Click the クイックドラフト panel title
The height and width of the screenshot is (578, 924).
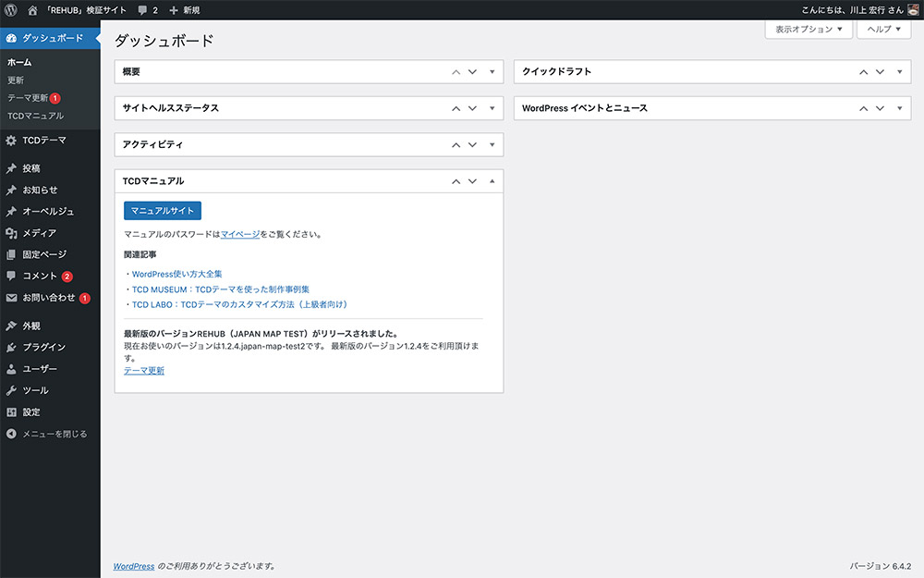coord(556,72)
